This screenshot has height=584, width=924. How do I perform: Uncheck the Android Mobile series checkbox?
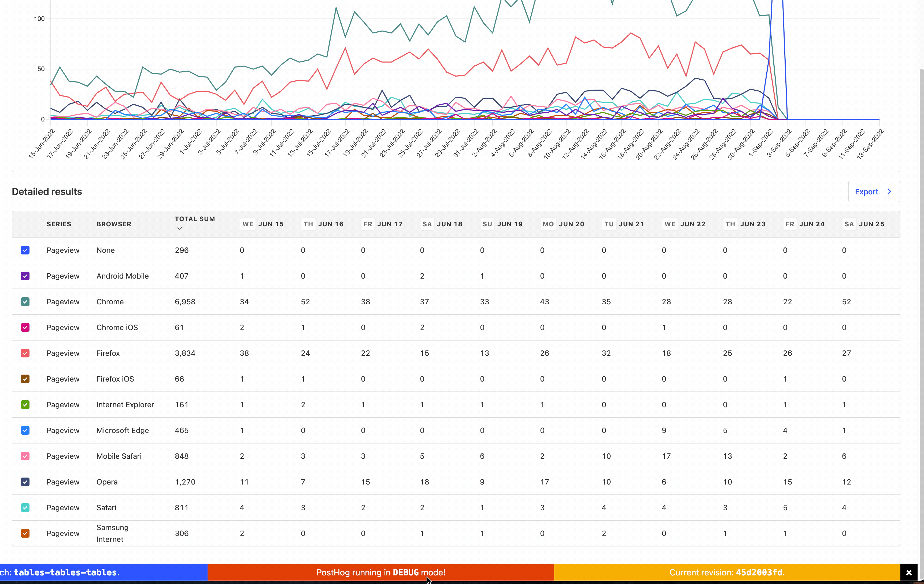click(x=25, y=276)
